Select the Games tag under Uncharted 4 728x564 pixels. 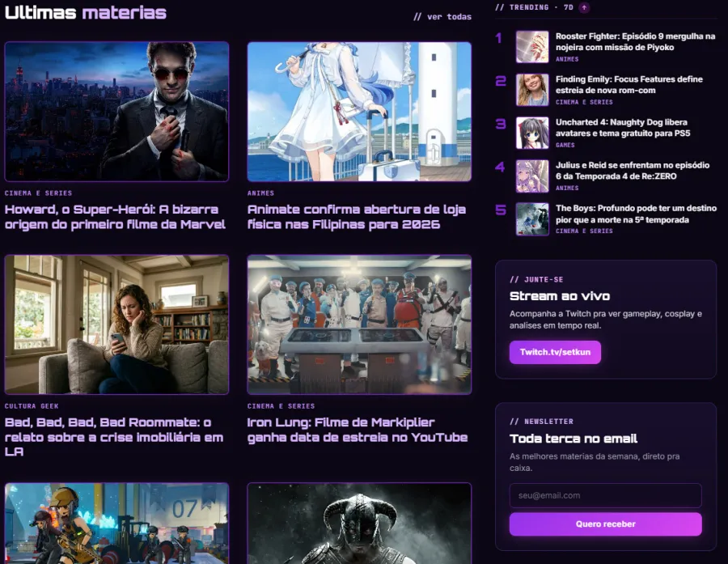click(x=565, y=146)
